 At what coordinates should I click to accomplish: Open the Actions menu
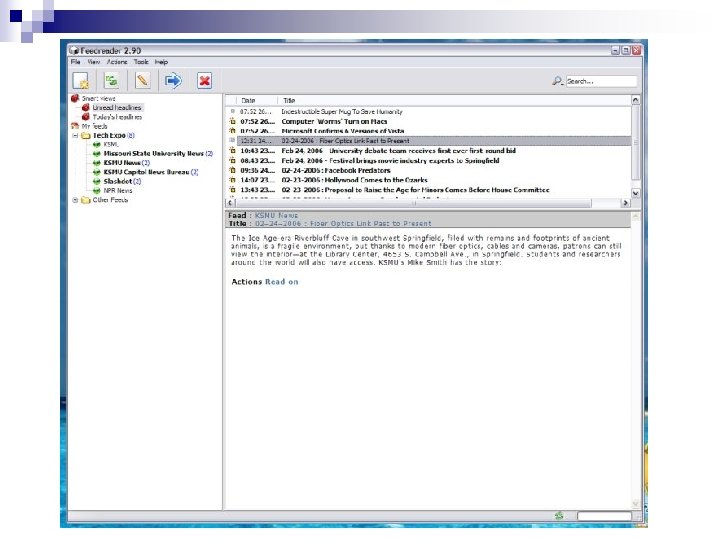tap(117, 62)
